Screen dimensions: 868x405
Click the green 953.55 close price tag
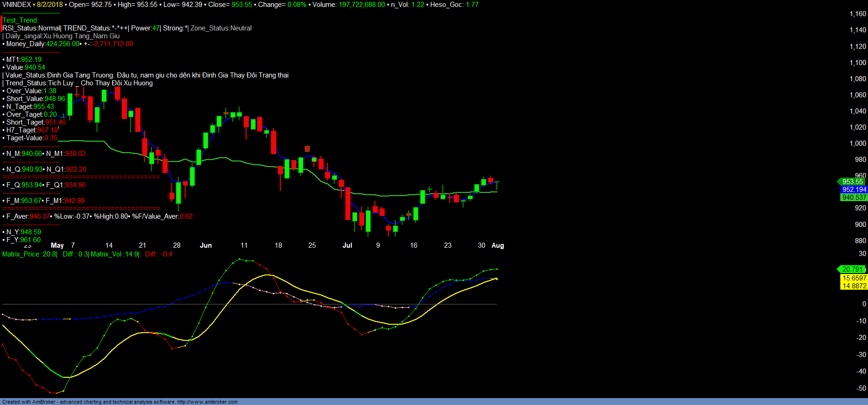pos(854,182)
